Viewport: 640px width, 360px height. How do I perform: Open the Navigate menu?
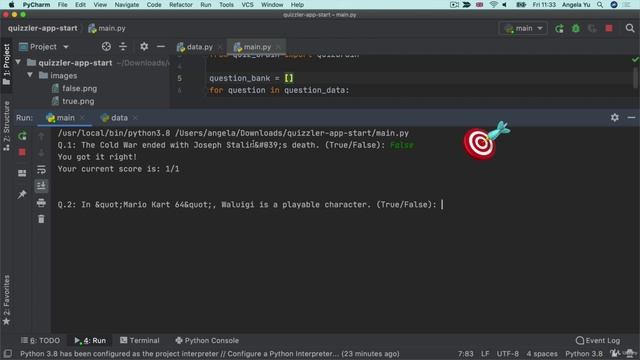point(127,5)
